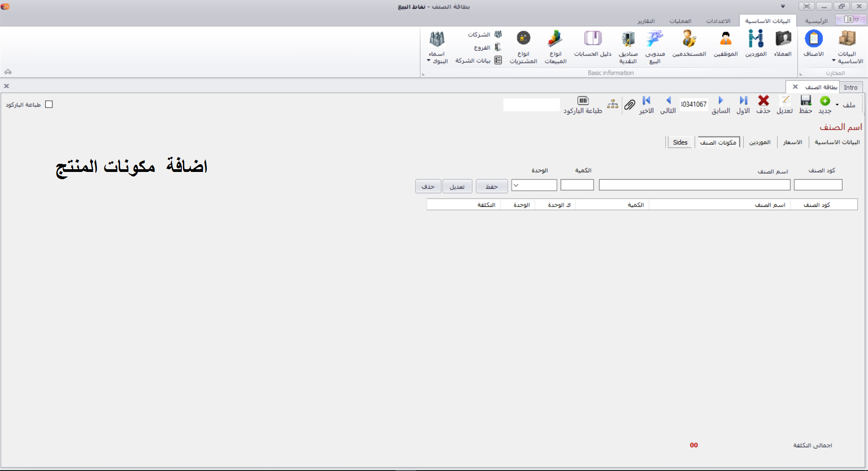Click the paperclip attachment icon
Screen dimensions: 868x471
coord(630,105)
